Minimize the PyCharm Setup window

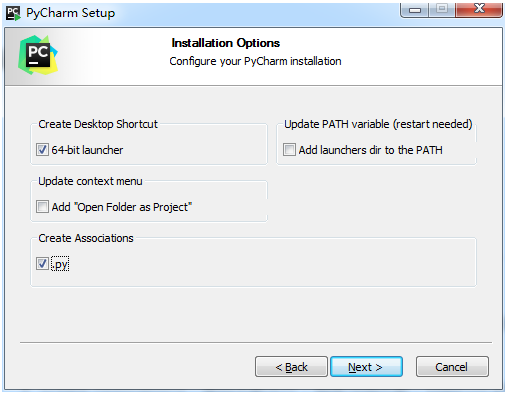[415, 10]
